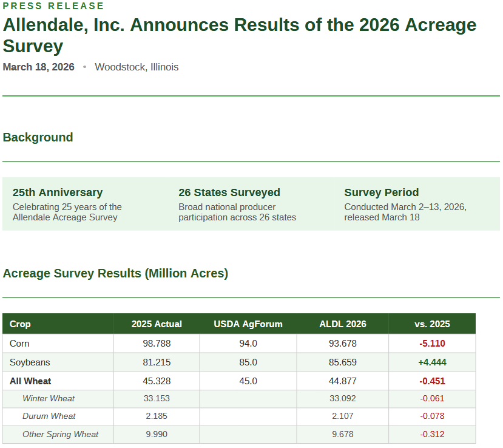Click the PRESS RELEASE label

click(x=53, y=6)
